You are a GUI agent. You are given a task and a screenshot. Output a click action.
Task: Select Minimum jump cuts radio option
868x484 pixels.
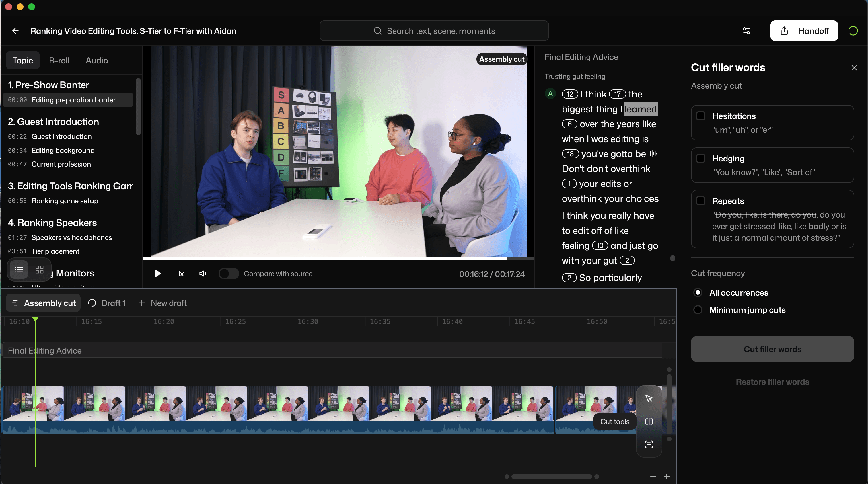coord(698,310)
